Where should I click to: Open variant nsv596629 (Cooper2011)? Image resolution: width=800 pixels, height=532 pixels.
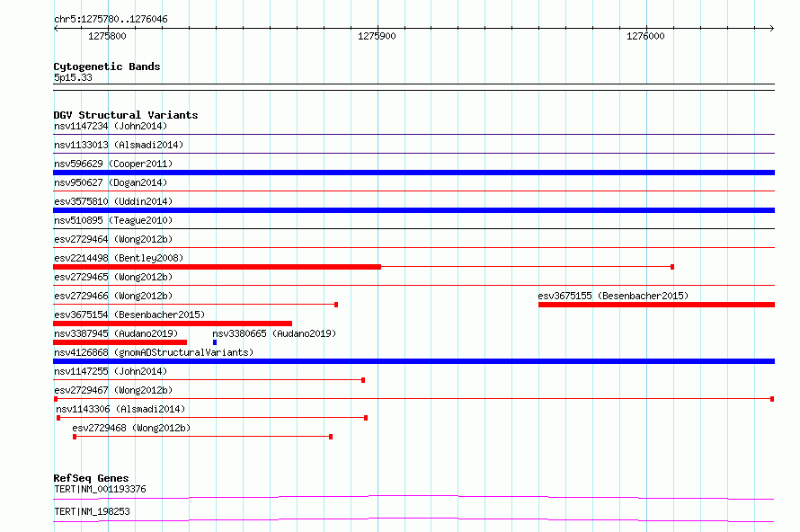click(113, 164)
